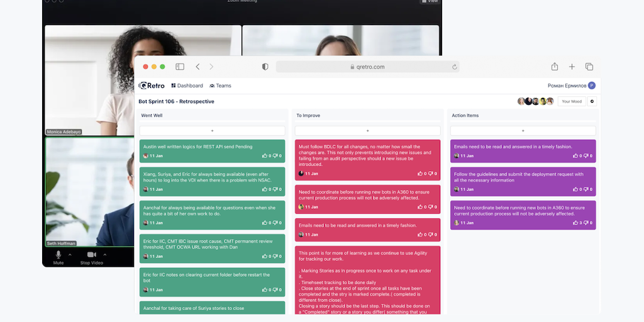Switch to the Teams page
The height and width of the screenshot is (322, 644).
point(220,86)
